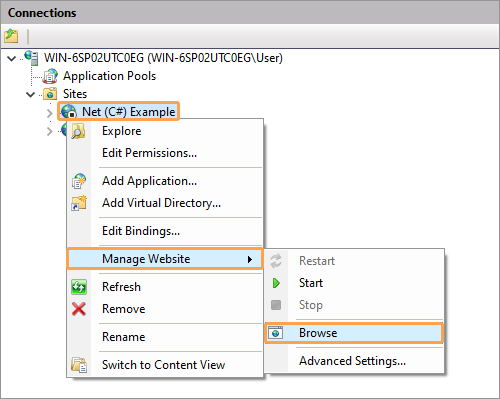Image resolution: width=500 pixels, height=399 pixels.
Task: Select Sites in the Connections tree
Action: [x=75, y=94]
